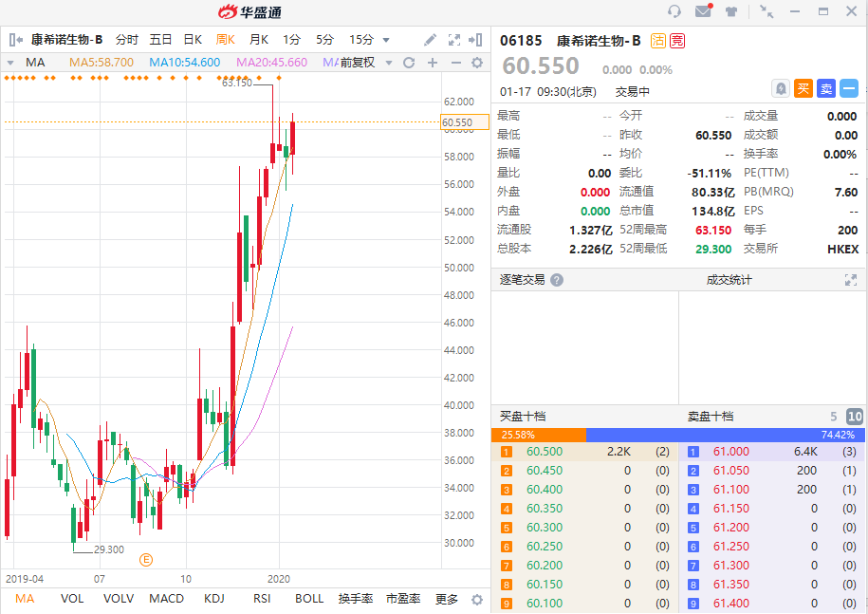Click the help question mark beside 逐笔交易

tap(557, 280)
